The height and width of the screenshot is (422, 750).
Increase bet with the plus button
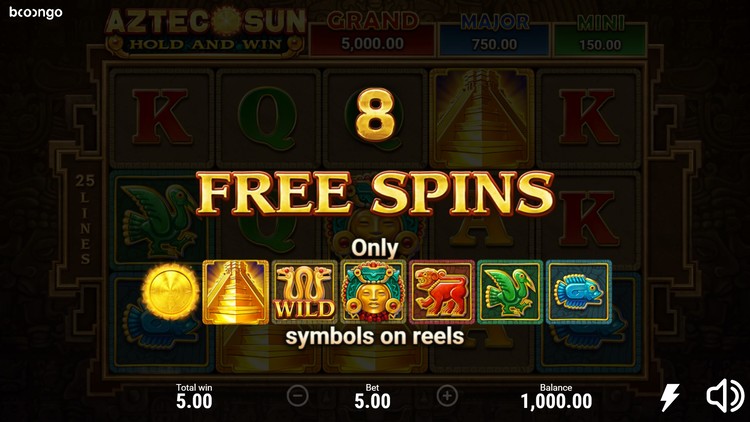(x=447, y=396)
